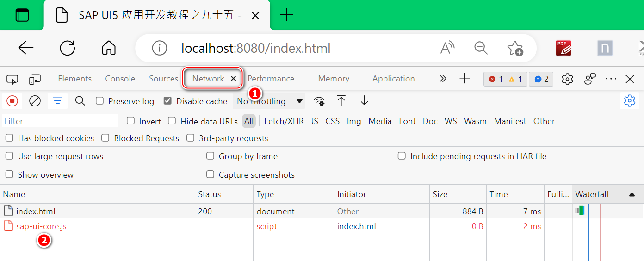
Task: Open a new browser tab with plus
Action: point(287,15)
